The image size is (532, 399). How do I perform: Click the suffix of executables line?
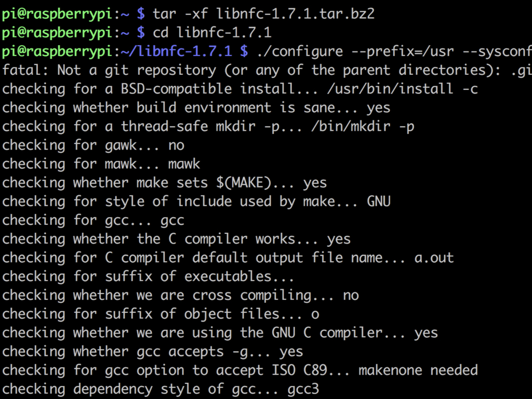click(148, 276)
